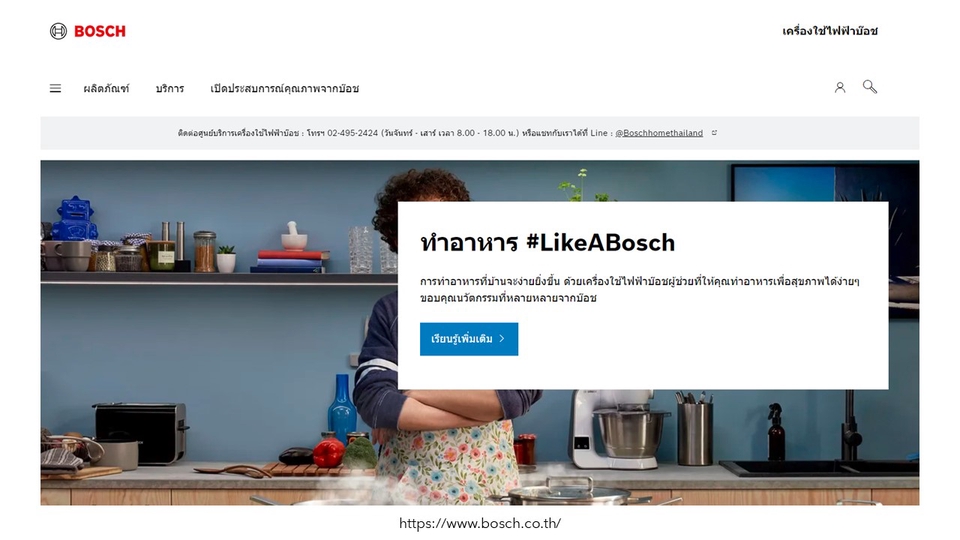
Task: Open the user account icon
Action: point(840,88)
